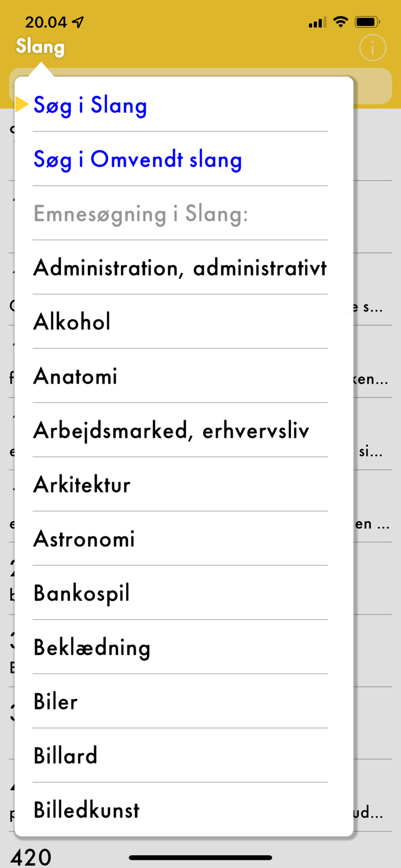Switch to Søg i Omvendt slang mode
Image resolution: width=401 pixels, height=868 pixels.
pyautogui.click(x=138, y=160)
